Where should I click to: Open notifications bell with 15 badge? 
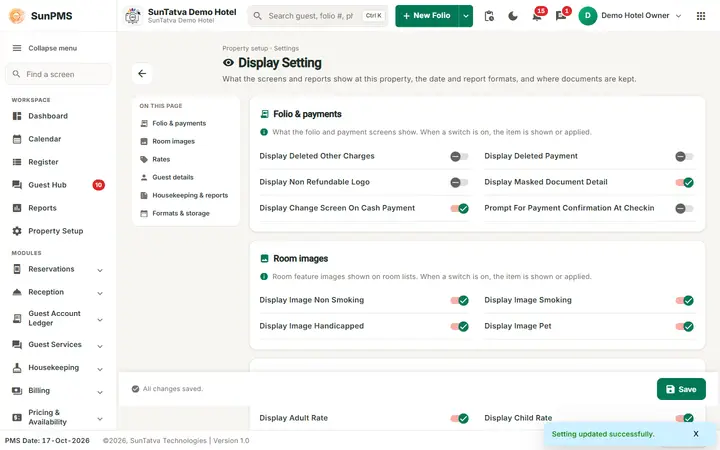(537, 16)
